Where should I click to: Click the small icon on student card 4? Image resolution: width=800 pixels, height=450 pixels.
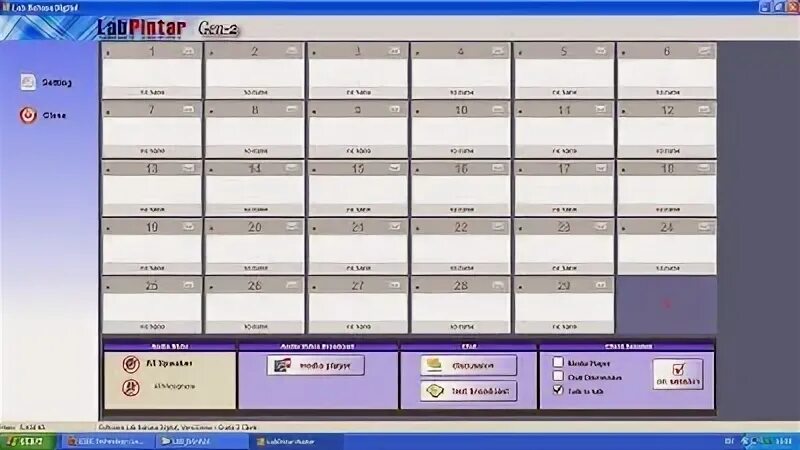click(x=497, y=51)
